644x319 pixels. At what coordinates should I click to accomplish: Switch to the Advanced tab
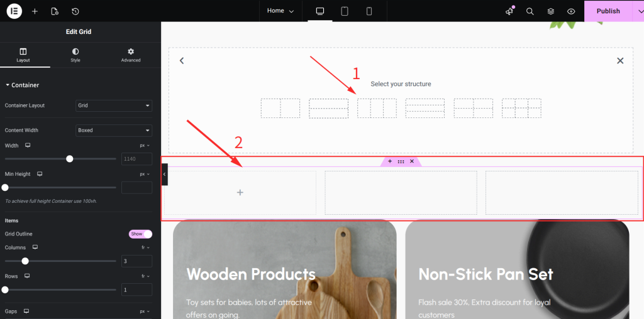point(131,55)
